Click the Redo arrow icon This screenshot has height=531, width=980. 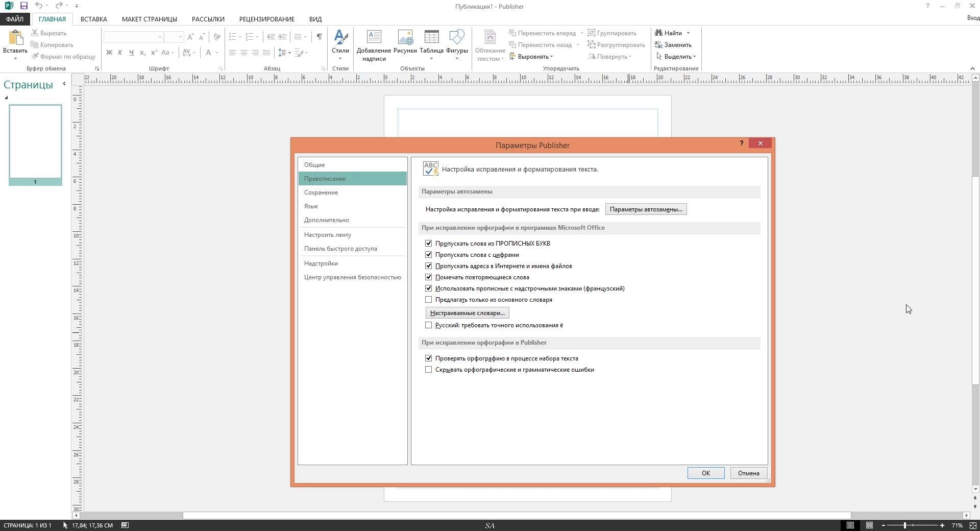pyautogui.click(x=59, y=6)
